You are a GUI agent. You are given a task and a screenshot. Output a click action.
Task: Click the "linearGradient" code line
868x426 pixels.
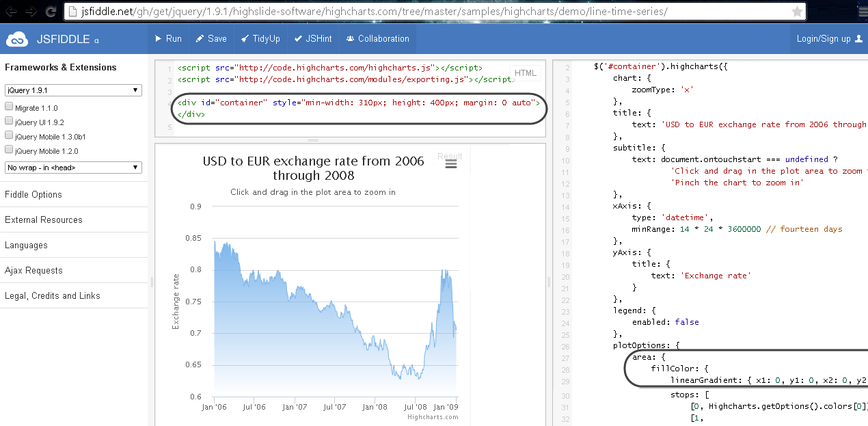[x=768, y=380]
